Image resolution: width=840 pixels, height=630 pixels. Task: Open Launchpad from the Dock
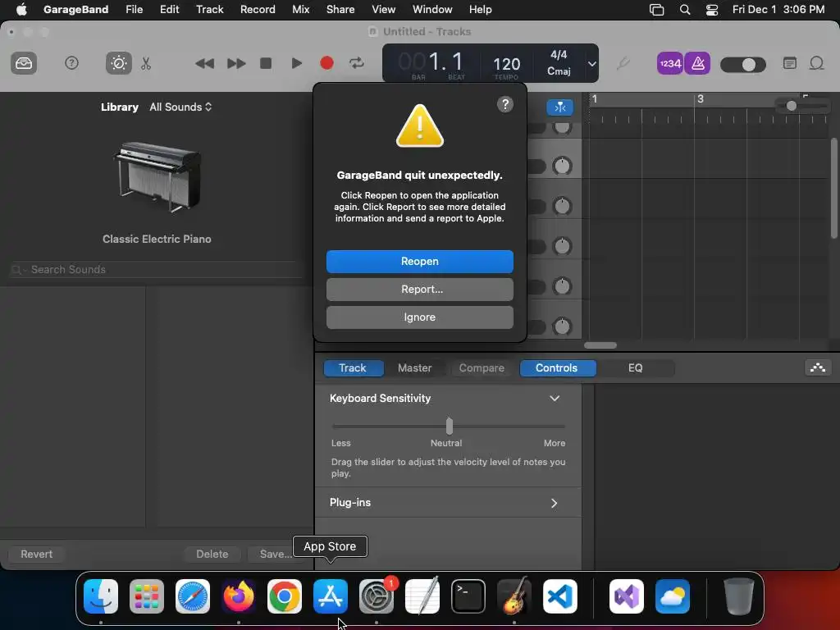[x=147, y=596]
